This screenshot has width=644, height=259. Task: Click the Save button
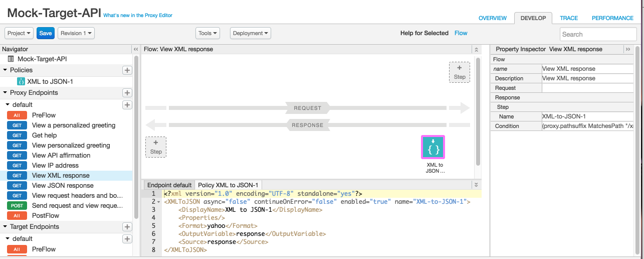46,33
